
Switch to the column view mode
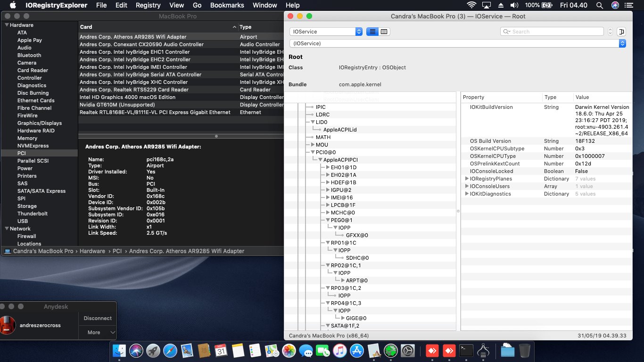click(384, 32)
